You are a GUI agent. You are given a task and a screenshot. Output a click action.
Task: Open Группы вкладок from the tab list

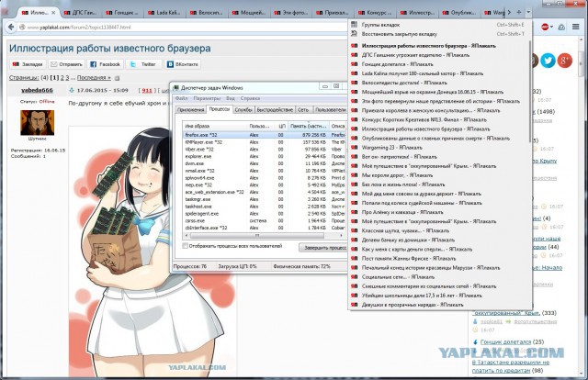[x=439, y=25]
